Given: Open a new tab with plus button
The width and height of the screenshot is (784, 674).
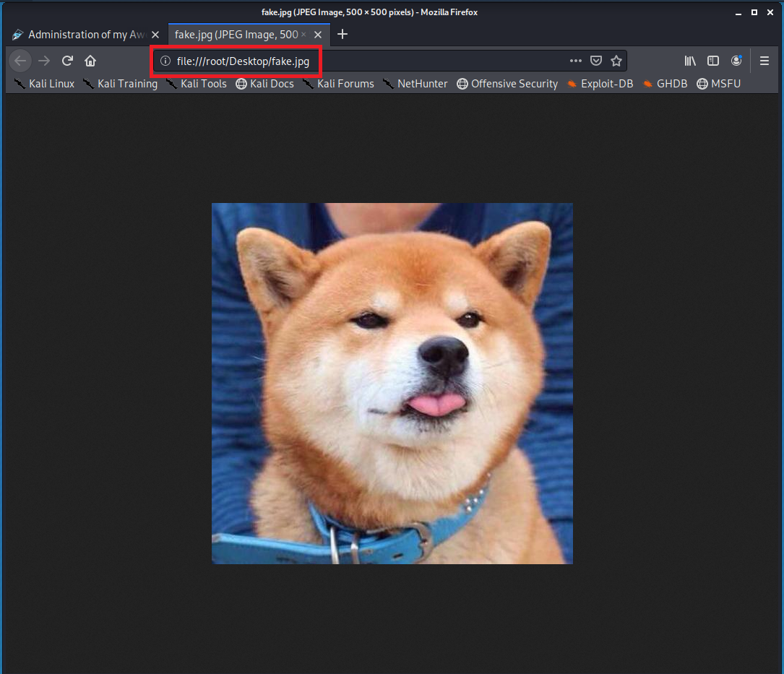Looking at the screenshot, I should 343,35.
